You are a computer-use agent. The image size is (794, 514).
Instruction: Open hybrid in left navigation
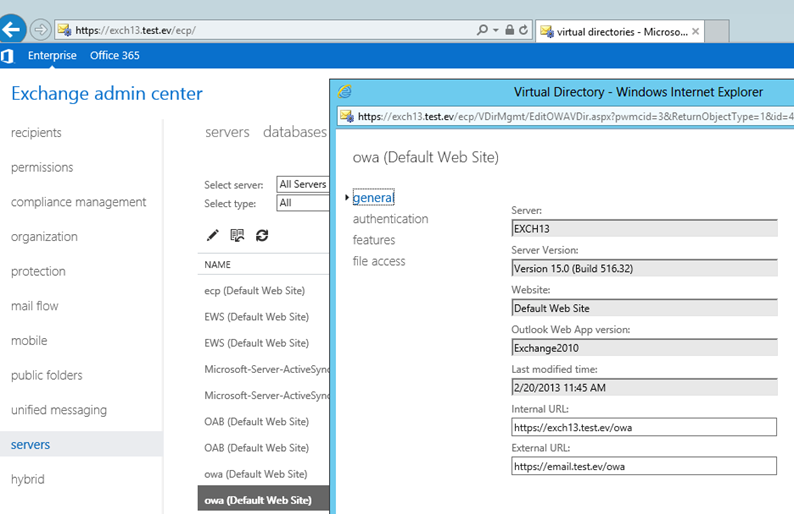(x=27, y=479)
